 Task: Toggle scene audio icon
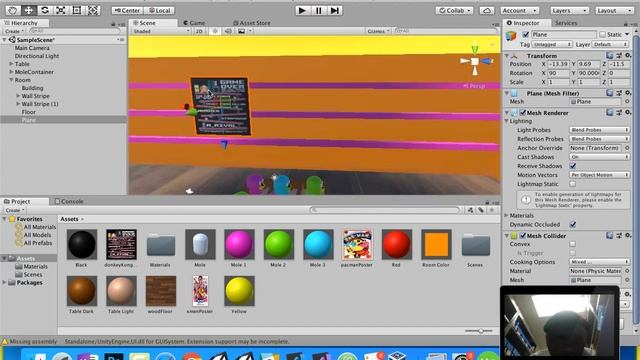click(228, 31)
